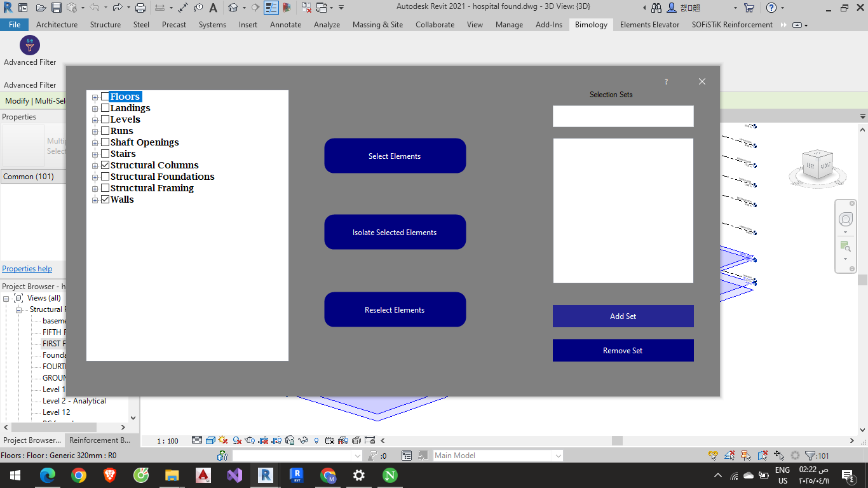Save the project using the floppy disk icon
This screenshot has width=868, height=488.
pos(56,8)
